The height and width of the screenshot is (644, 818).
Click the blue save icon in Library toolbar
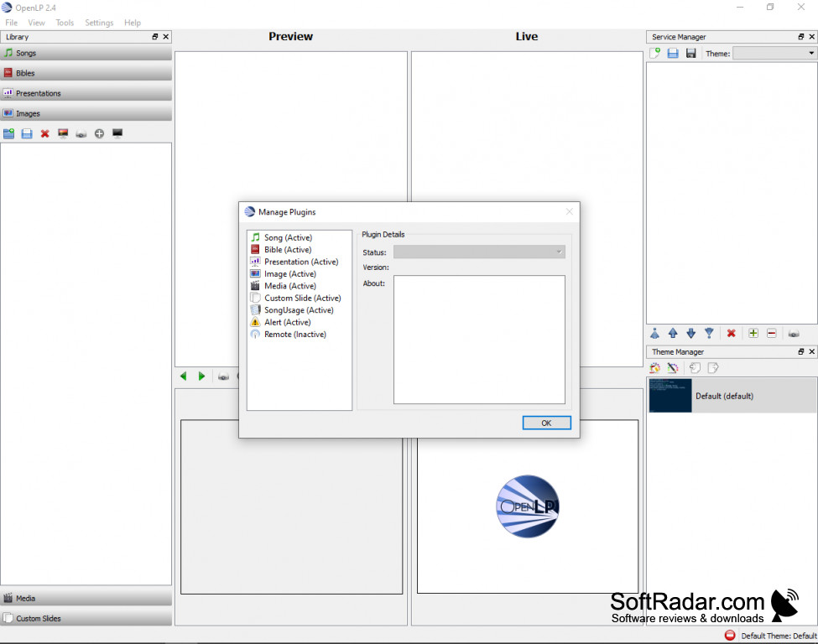[27, 133]
